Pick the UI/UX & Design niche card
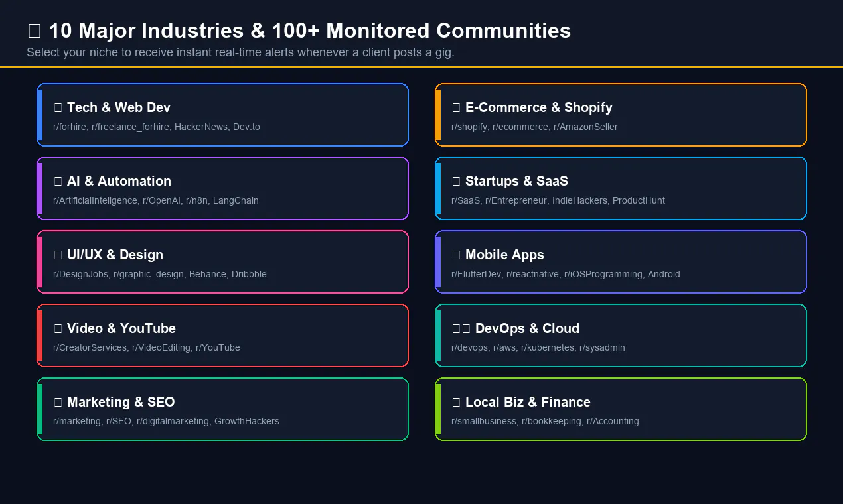The width and height of the screenshot is (843, 504). pos(222,262)
